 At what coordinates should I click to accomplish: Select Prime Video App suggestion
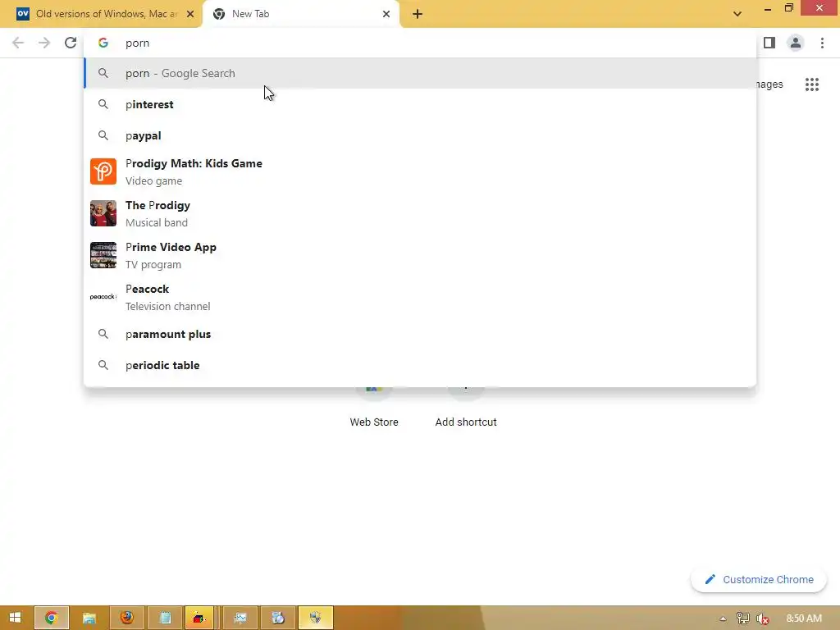tap(420, 255)
